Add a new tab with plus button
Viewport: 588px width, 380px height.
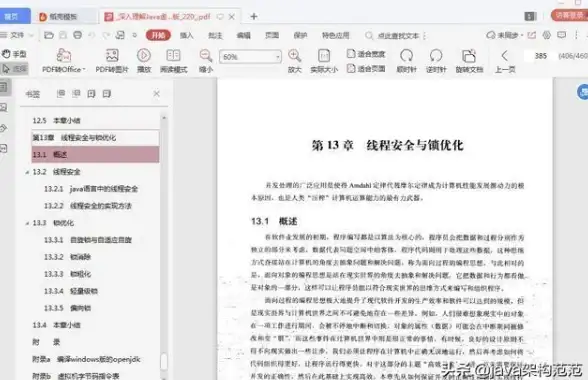(254, 16)
